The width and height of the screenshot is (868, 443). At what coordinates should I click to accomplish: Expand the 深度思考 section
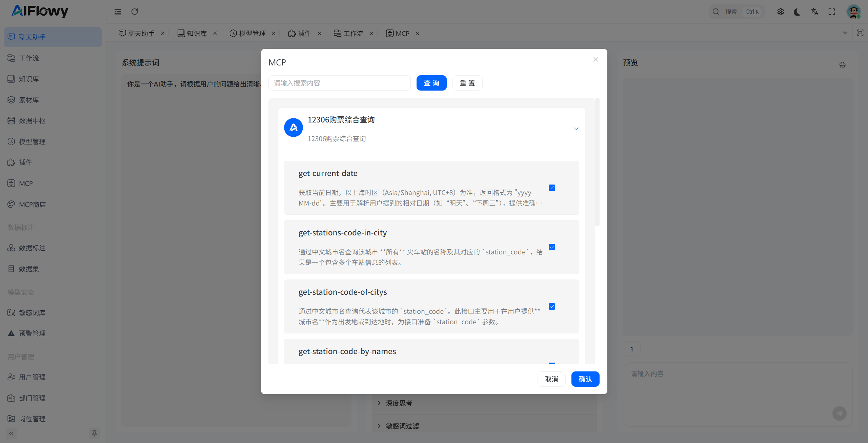[399, 403]
